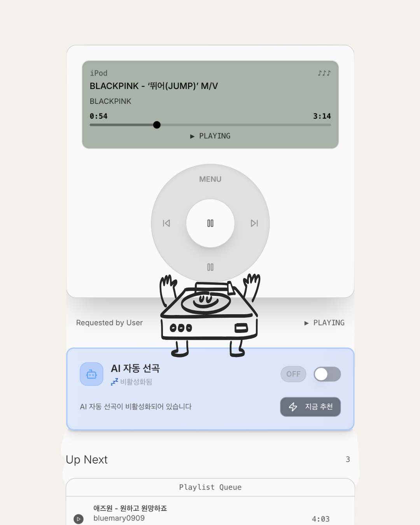Click the Up Next heading
Screen dimensions: 420x525
(87, 460)
